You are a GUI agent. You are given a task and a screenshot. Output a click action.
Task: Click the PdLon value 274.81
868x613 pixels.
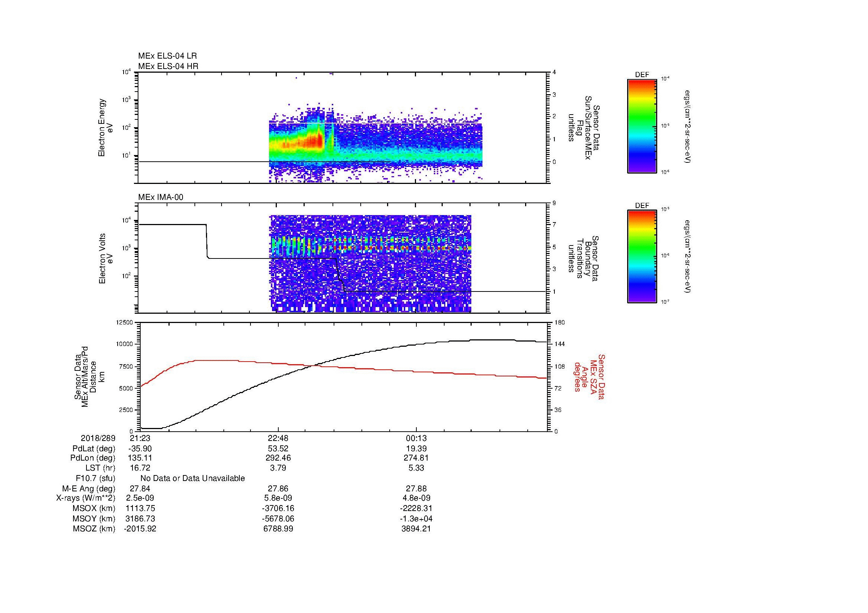416,458
